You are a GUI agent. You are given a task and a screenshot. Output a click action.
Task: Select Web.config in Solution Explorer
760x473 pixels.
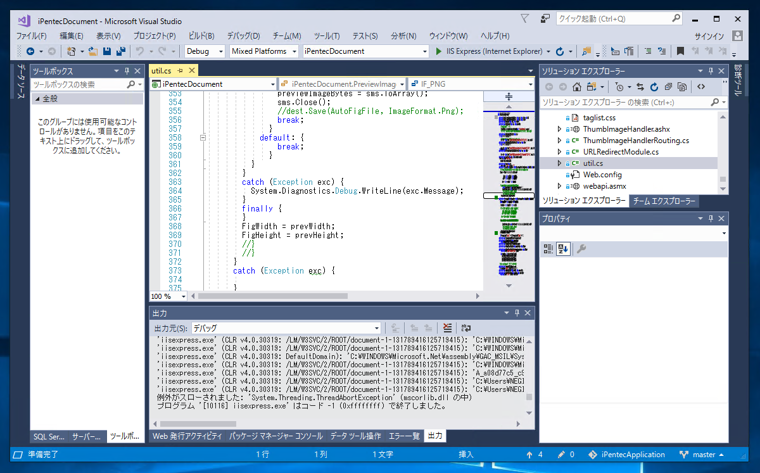[x=602, y=175]
